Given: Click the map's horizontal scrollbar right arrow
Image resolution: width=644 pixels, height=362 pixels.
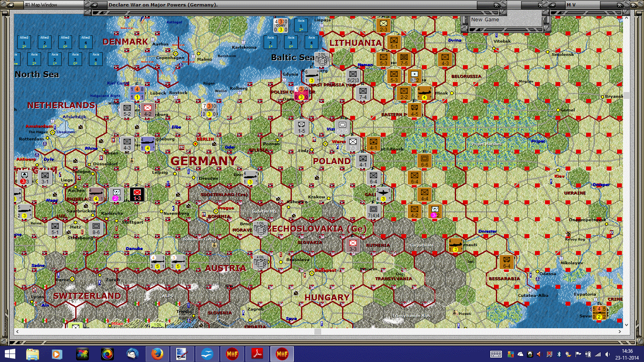Looking at the screenshot, I should (x=620, y=331).
